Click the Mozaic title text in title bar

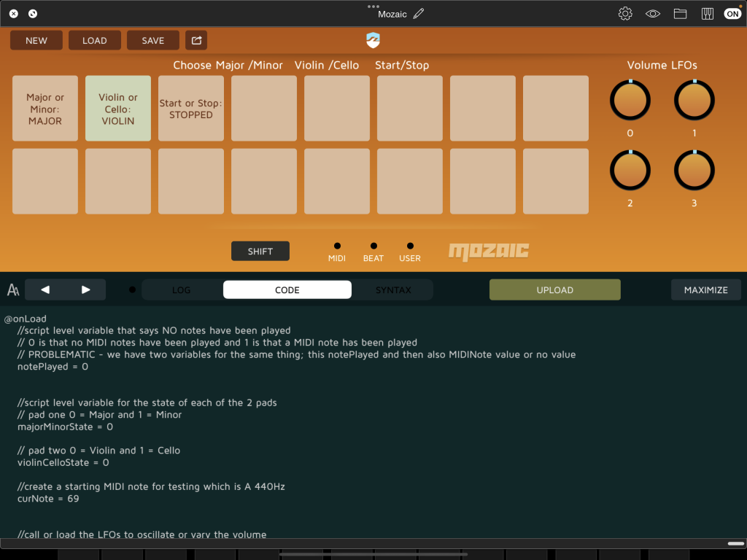point(392,15)
